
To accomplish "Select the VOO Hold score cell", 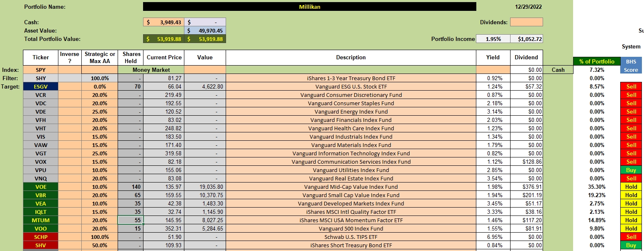I will (x=631, y=228).
